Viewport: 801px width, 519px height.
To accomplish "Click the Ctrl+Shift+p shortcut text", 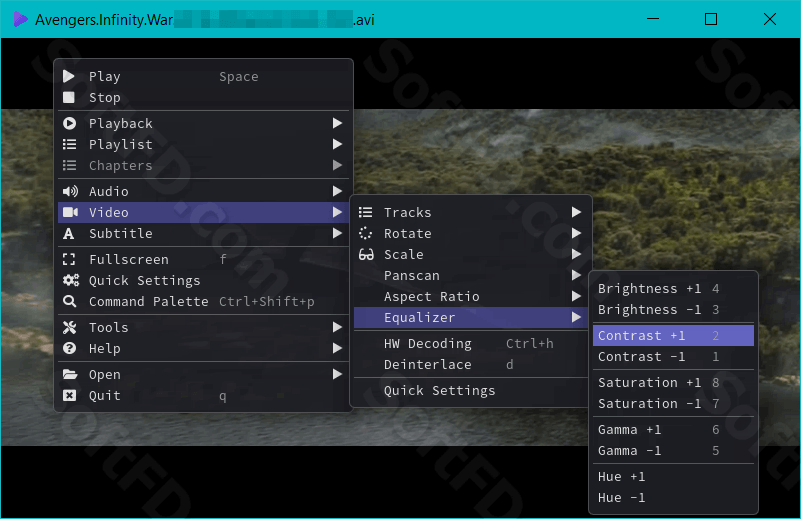I will click(x=267, y=301).
